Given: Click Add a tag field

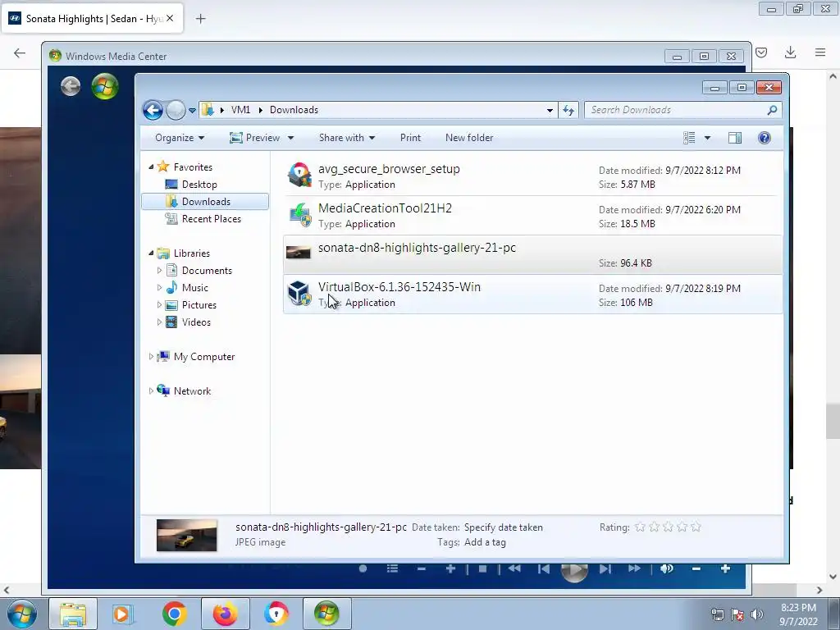Looking at the screenshot, I should tap(485, 542).
